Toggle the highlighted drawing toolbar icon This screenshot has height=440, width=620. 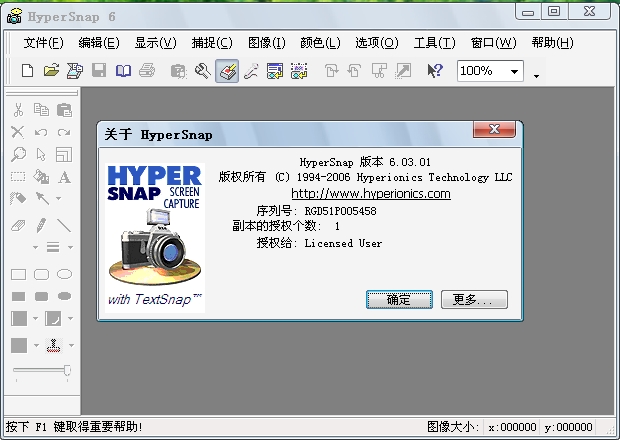pyautogui.click(x=227, y=71)
